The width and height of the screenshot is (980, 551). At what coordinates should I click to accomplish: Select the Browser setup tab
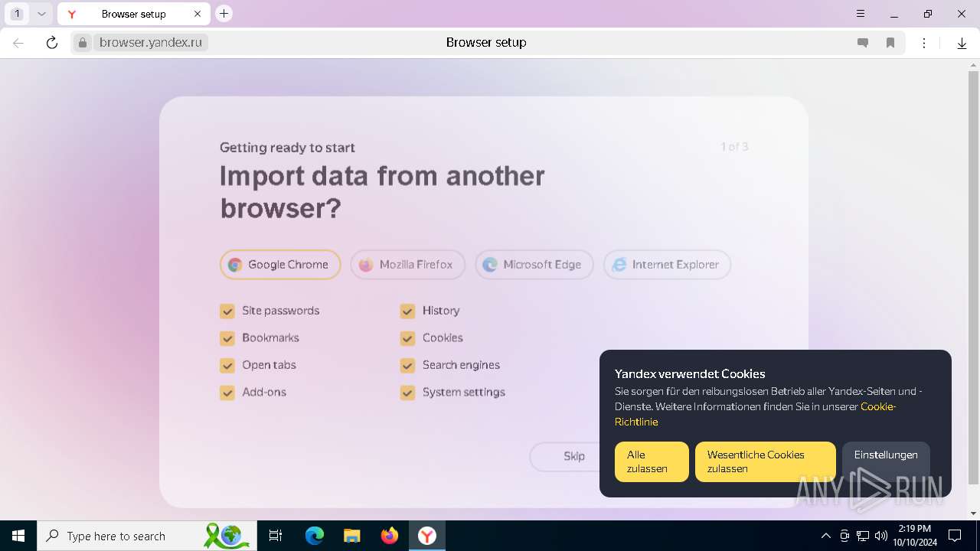[133, 14]
